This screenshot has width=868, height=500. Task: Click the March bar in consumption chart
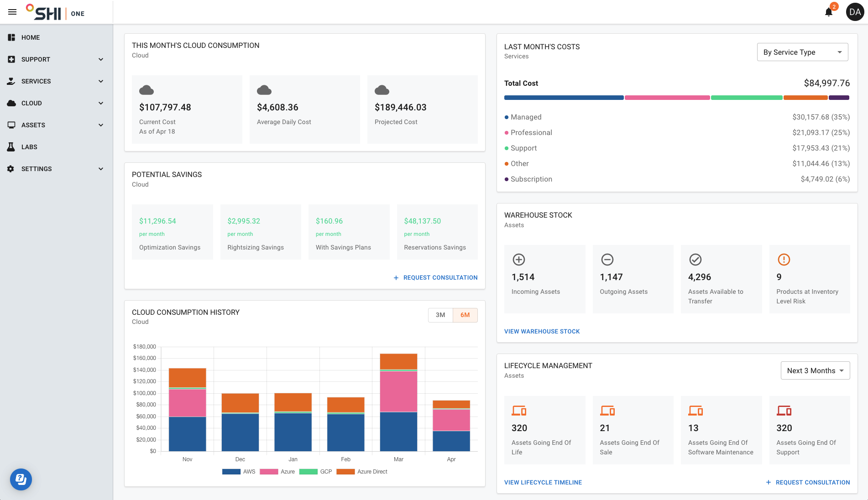coord(398,402)
